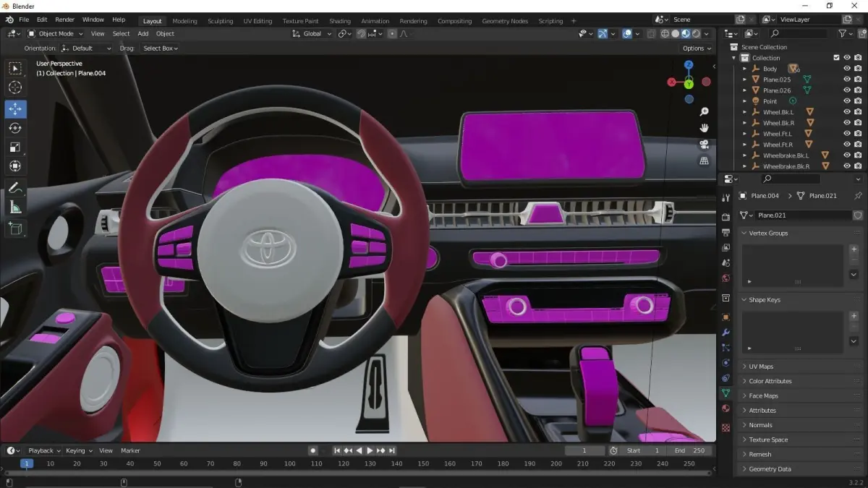
Task: Open the Marker menu in the timeline
Action: (x=130, y=450)
